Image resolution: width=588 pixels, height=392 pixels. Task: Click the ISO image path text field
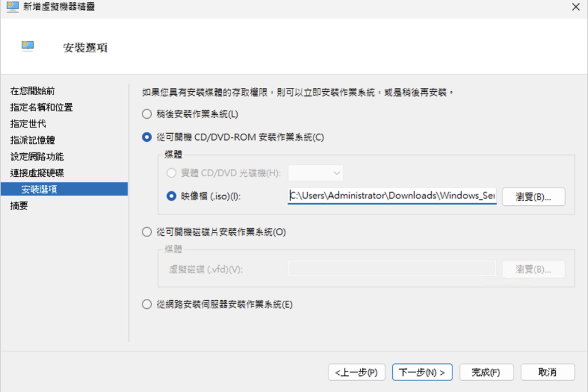[x=392, y=196]
